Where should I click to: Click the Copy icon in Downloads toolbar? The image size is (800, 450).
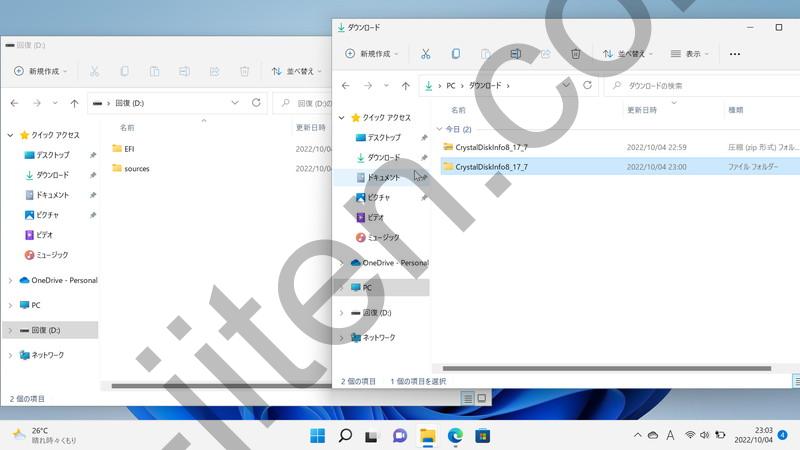click(456, 54)
